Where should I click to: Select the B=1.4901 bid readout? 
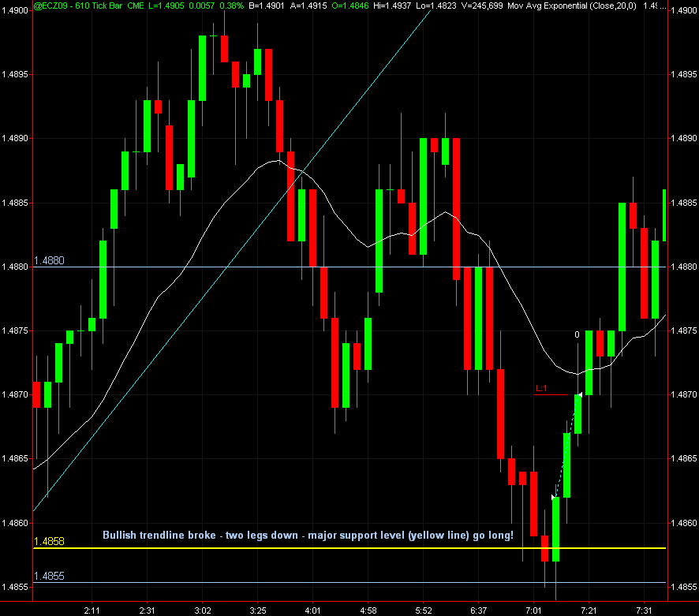click(x=266, y=6)
